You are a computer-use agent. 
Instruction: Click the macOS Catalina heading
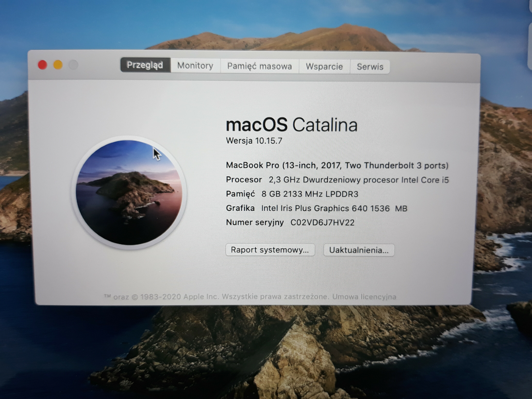point(292,125)
